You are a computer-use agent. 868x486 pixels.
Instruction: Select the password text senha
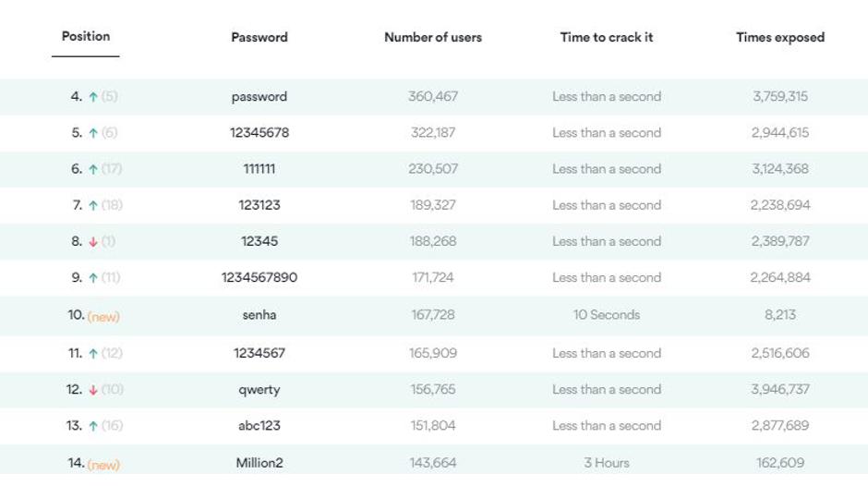259,315
